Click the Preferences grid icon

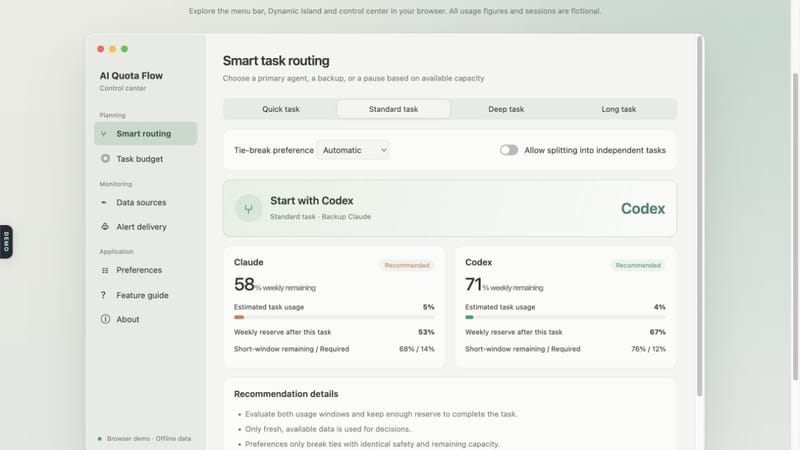[x=105, y=270]
